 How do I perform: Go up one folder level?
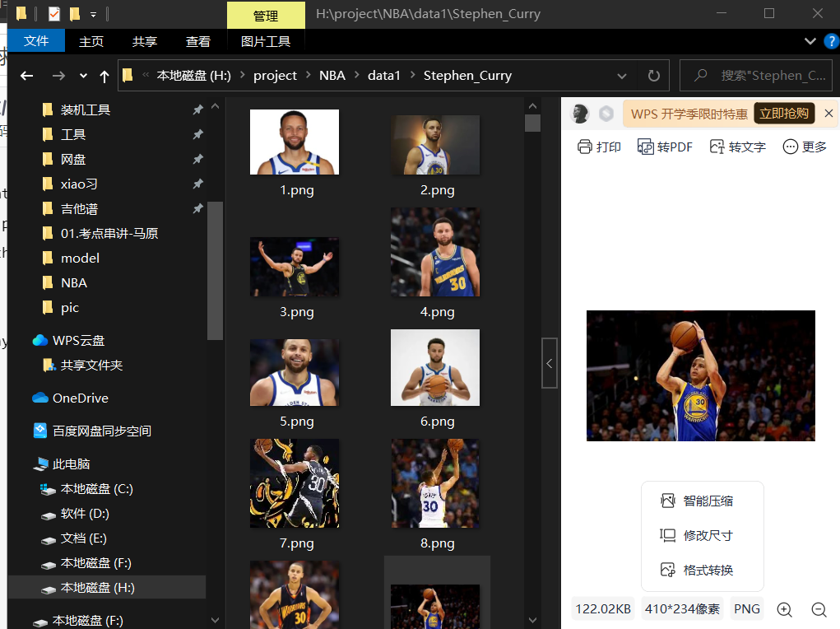pyautogui.click(x=104, y=76)
